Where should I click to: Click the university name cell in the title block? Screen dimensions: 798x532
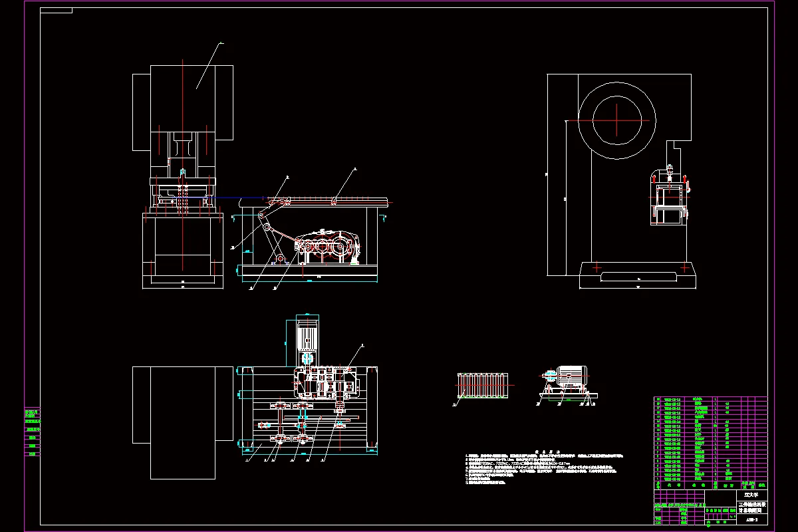point(751,495)
